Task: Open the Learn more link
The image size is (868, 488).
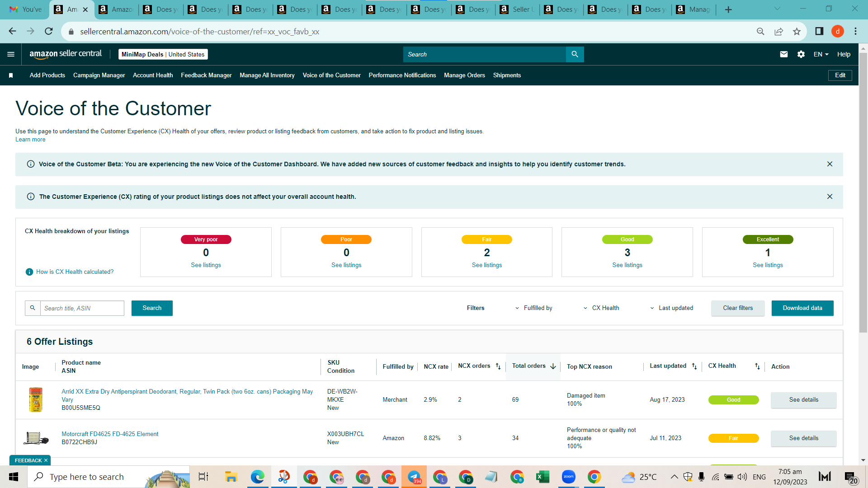Action: click(x=30, y=140)
